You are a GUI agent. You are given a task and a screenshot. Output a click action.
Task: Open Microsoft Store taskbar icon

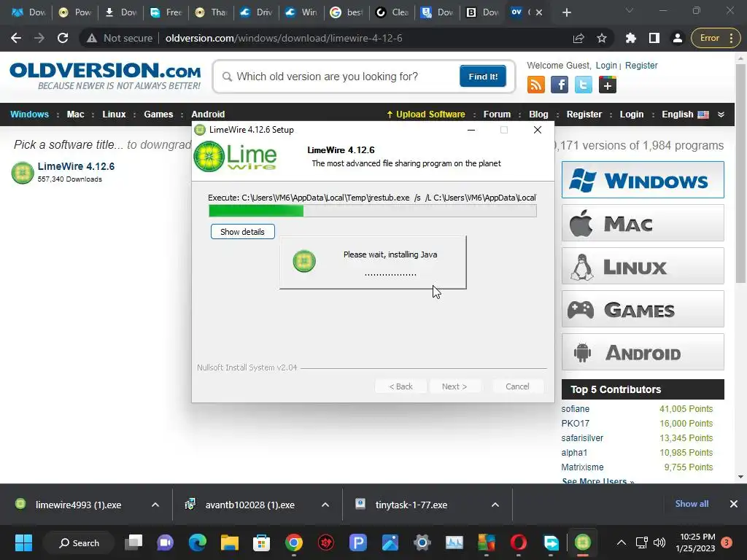pos(261,542)
